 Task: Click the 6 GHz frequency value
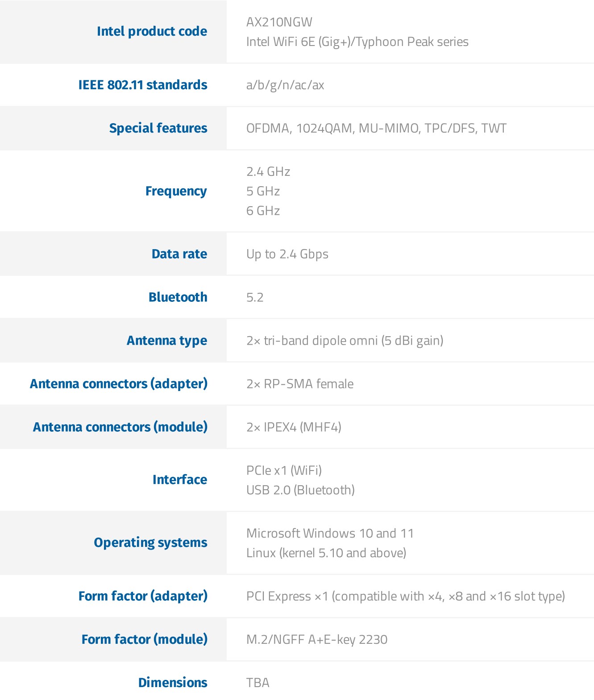pos(263,210)
